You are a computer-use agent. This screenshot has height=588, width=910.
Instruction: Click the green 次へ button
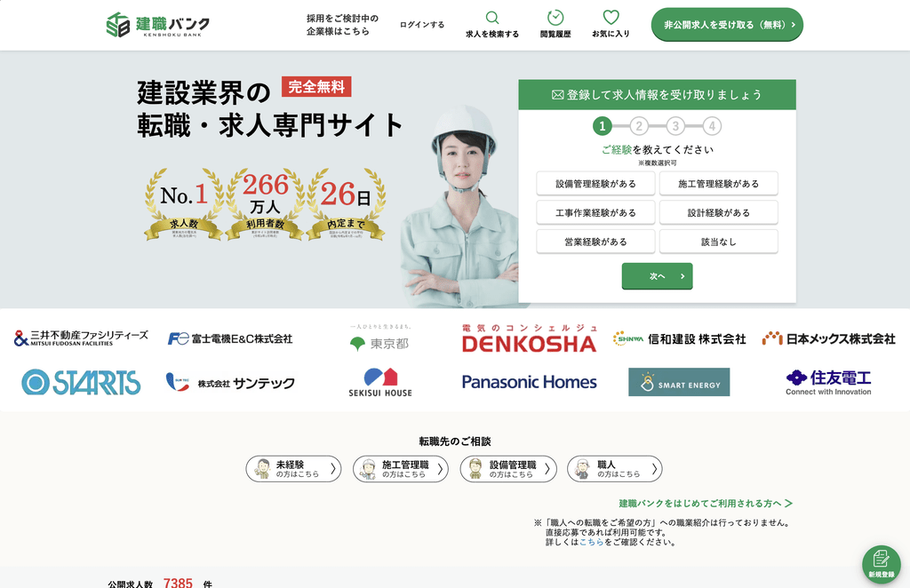click(657, 276)
